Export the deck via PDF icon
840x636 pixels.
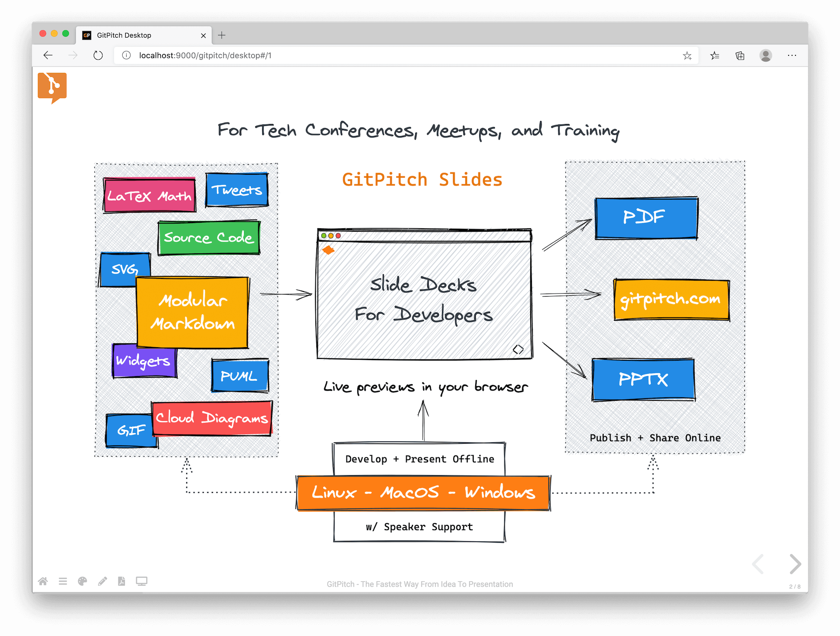pyautogui.click(x=121, y=581)
